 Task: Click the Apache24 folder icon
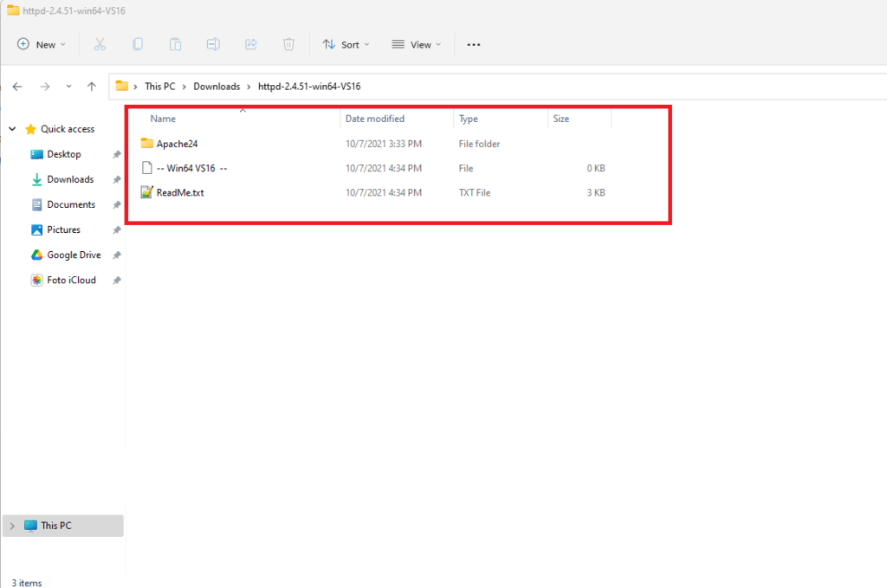147,143
